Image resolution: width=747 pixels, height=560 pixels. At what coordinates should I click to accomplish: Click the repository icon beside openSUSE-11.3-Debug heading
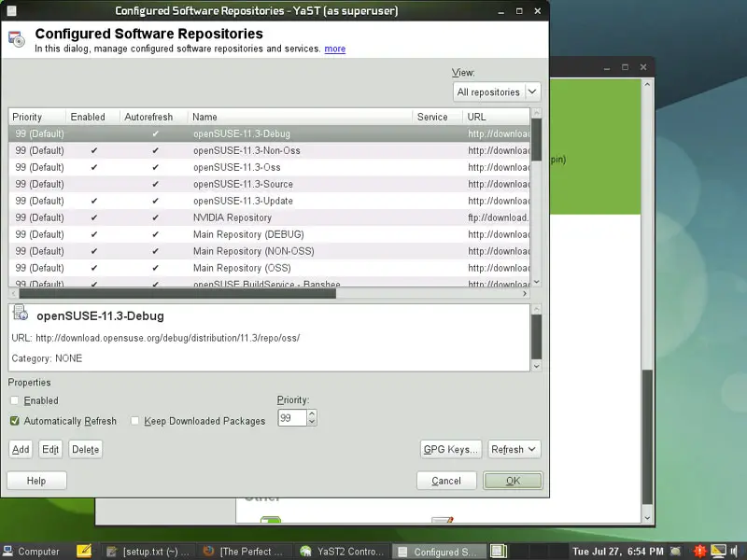click(x=21, y=314)
